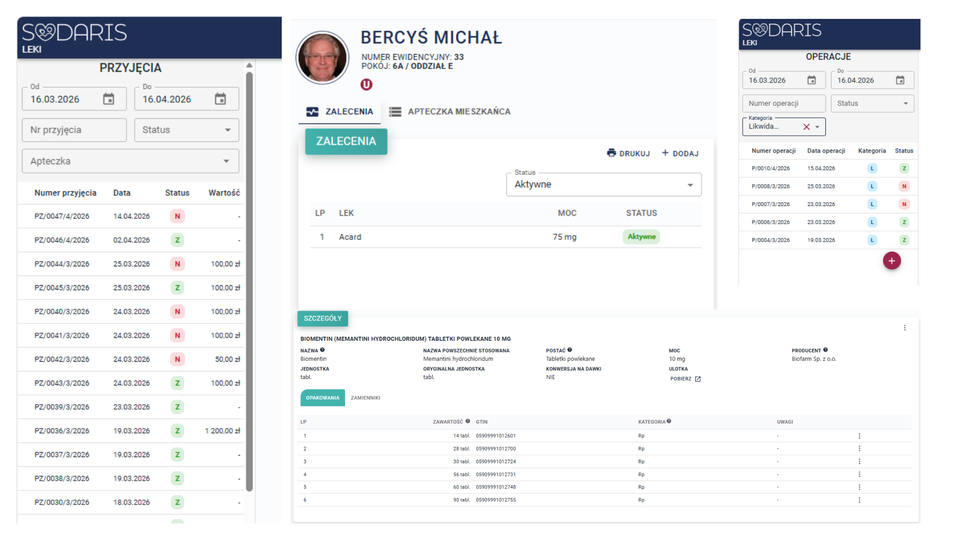Screen dimensions: 980x551
Task: Open row options for 14 tabl. package
Action: [859, 436]
